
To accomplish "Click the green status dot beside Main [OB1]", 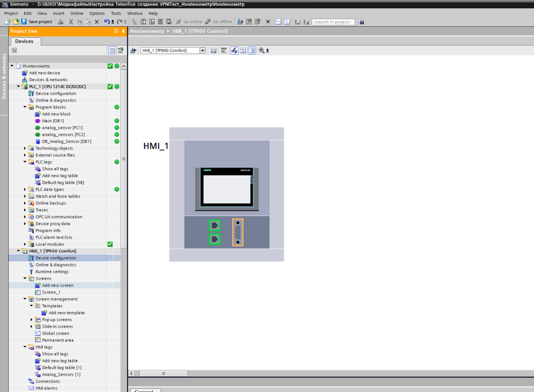I will [x=117, y=121].
